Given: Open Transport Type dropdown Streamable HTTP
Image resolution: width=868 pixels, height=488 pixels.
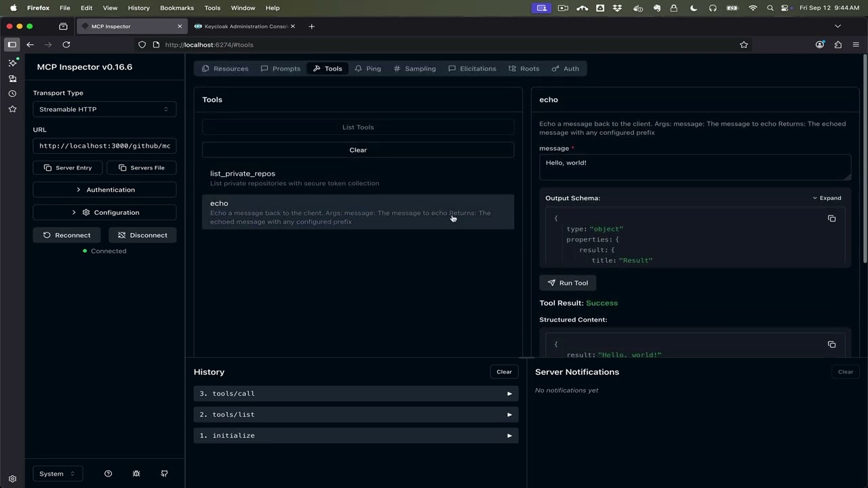Looking at the screenshot, I should (x=104, y=109).
